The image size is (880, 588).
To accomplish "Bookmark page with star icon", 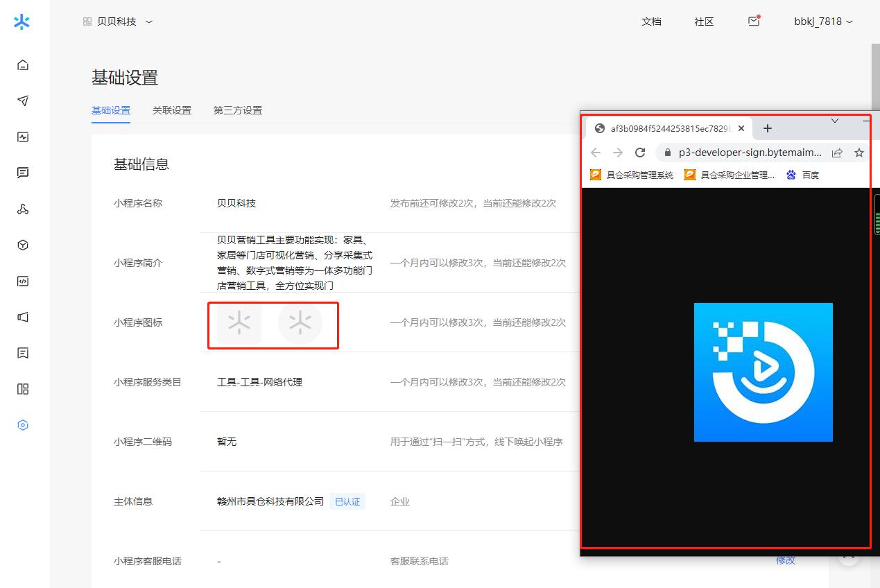I will click(x=859, y=153).
